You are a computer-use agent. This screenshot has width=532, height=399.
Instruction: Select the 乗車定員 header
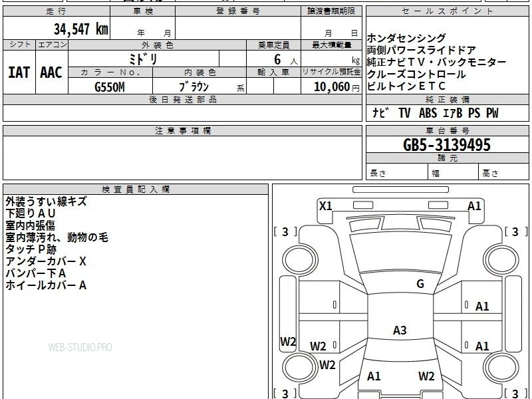click(273, 45)
